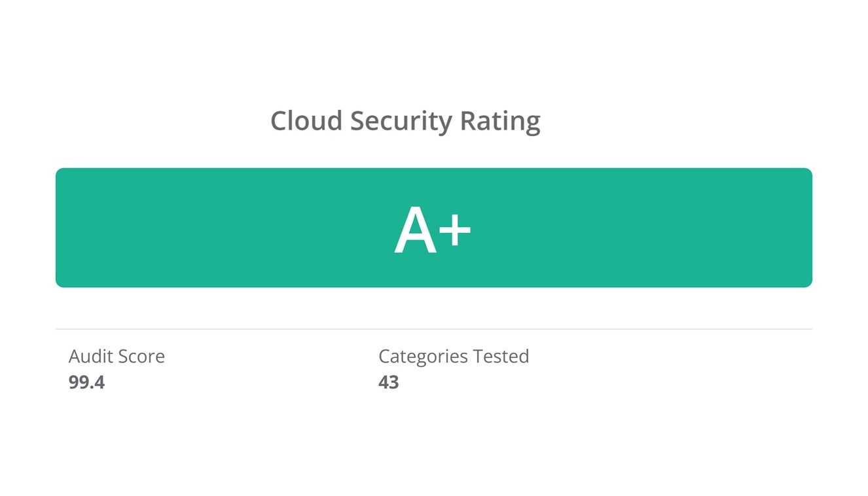Click the word Categories in label
Screen dimensions: 868x496
[x=423, y=357]
